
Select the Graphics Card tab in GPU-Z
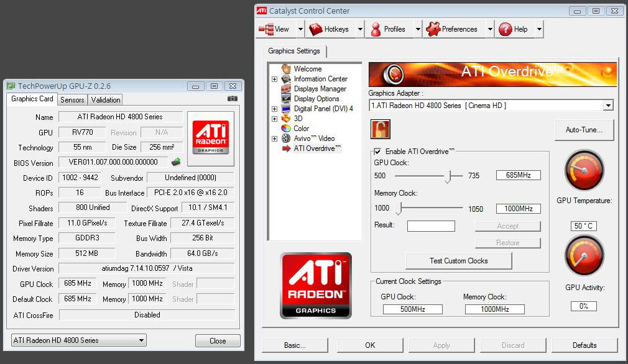click(x=32, y=99)
